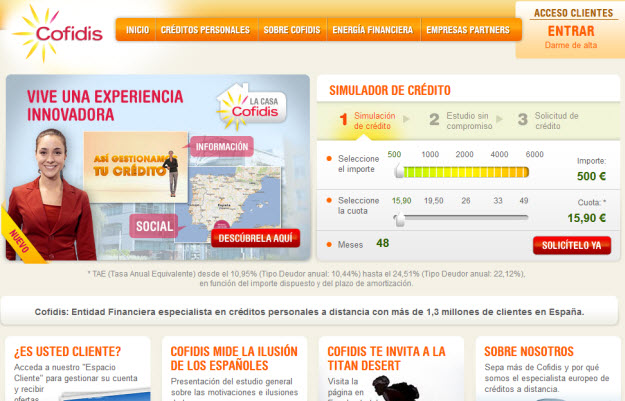Screen dimensions: 625x401
Task: Click the 500 amount label
Action: [394, 154]
